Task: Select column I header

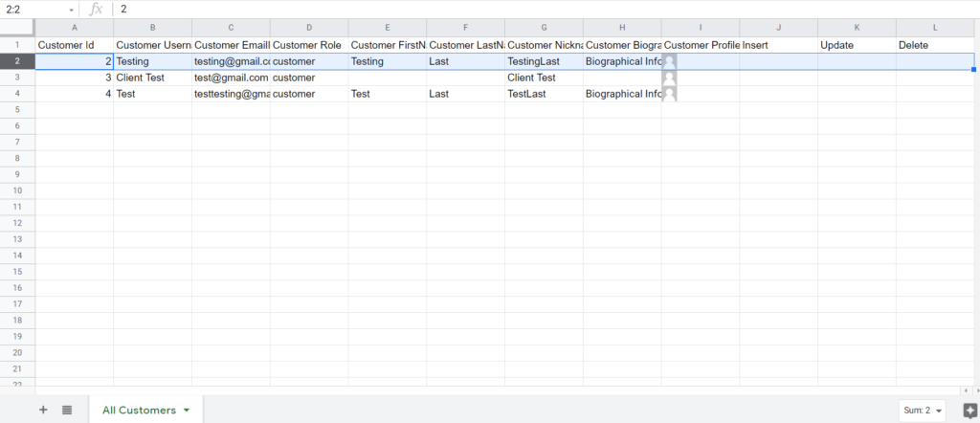Action: [x=701, y=28]
